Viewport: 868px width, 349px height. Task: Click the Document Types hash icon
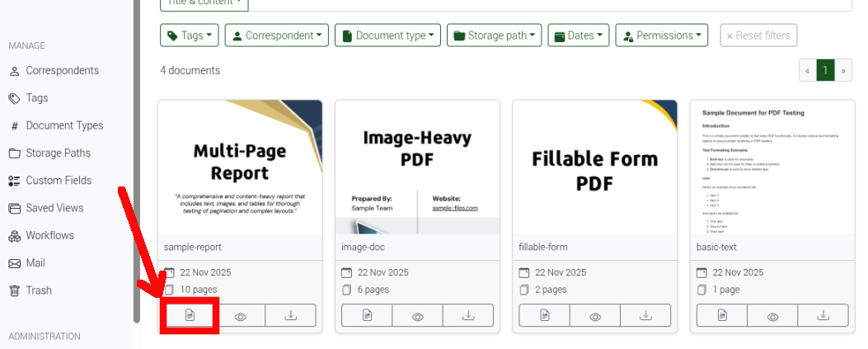[x=14, y=125]
